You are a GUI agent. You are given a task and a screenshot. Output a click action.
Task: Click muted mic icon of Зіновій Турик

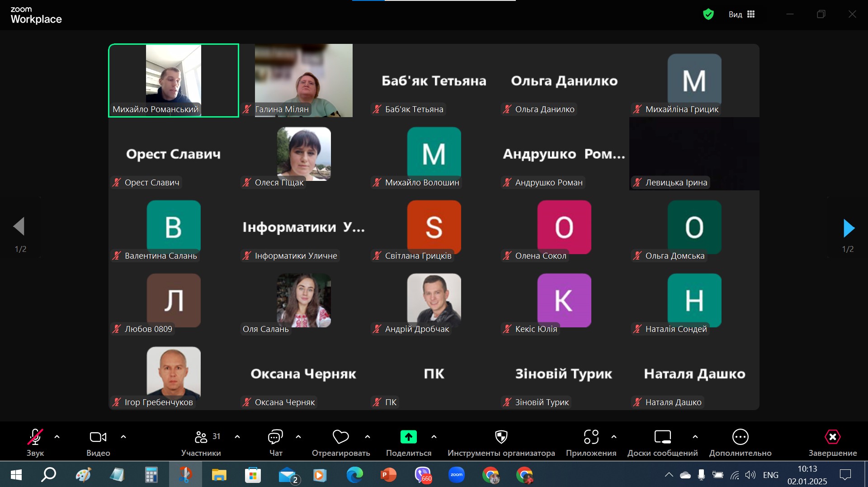(507, 402)
